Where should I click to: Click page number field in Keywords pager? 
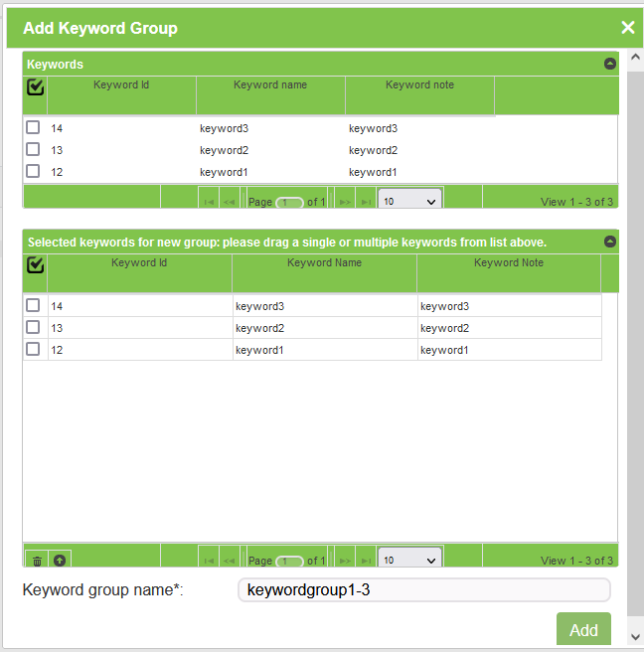pos(290,202)
